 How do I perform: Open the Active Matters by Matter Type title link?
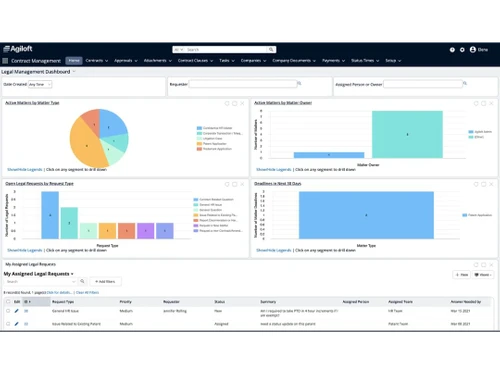(32, 103)
